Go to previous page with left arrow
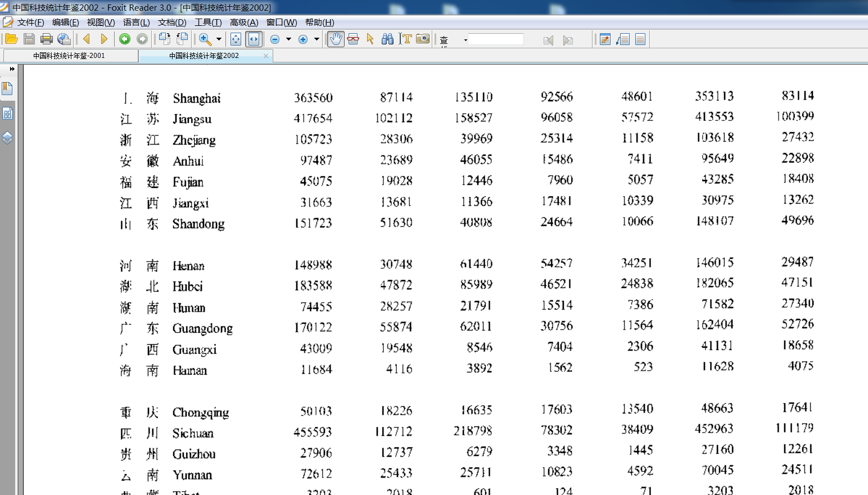The height and width of the screenshot is (495, 868). [x=87, y=39]
